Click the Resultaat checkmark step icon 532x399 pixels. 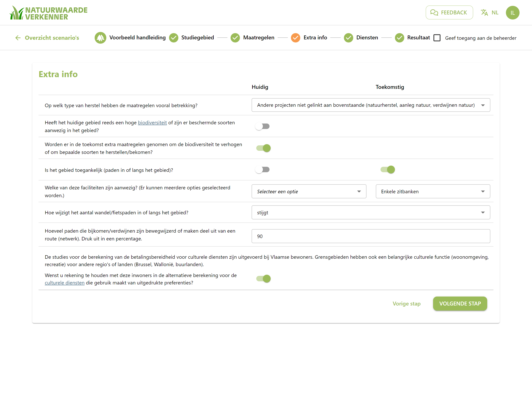click(399, 38)
